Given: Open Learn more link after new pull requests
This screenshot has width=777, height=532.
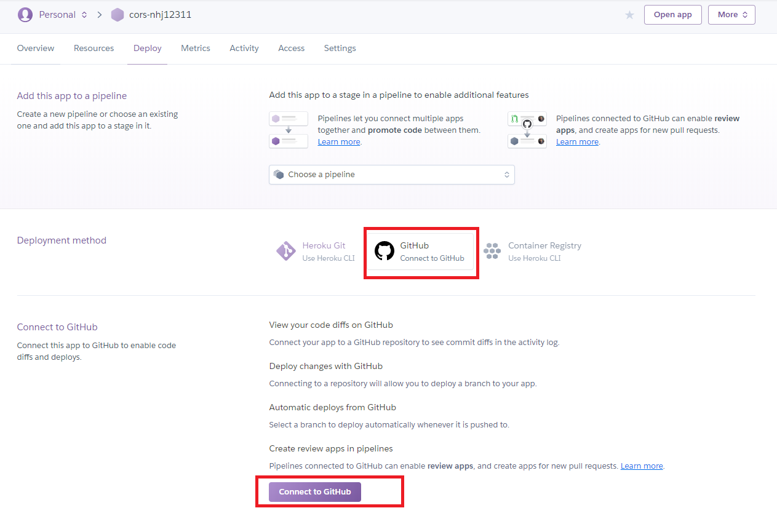Looking at the screenshot, I should click(642, 466).
